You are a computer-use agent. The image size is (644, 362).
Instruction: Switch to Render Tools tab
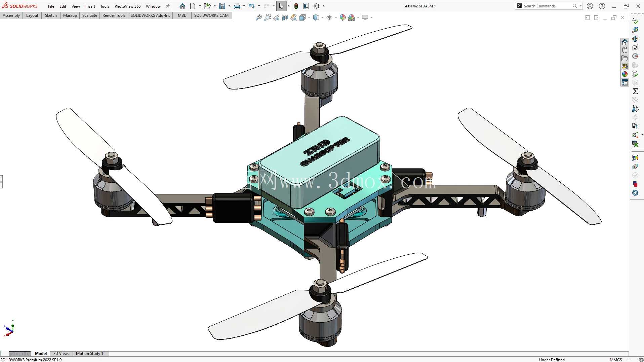114,15
